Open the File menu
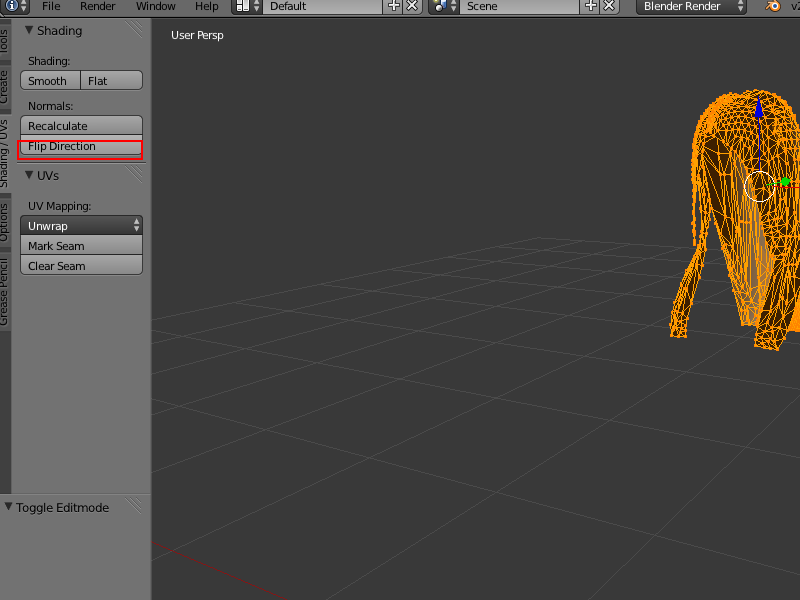This screenshot has height=600, width=800. (51, 6)
